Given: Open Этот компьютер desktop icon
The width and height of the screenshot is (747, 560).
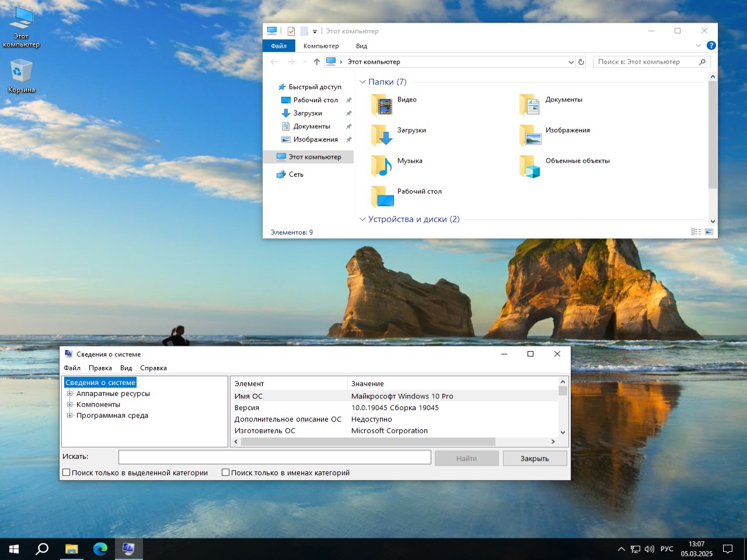Looking at the screenshot, I should (x=22, y=27).
